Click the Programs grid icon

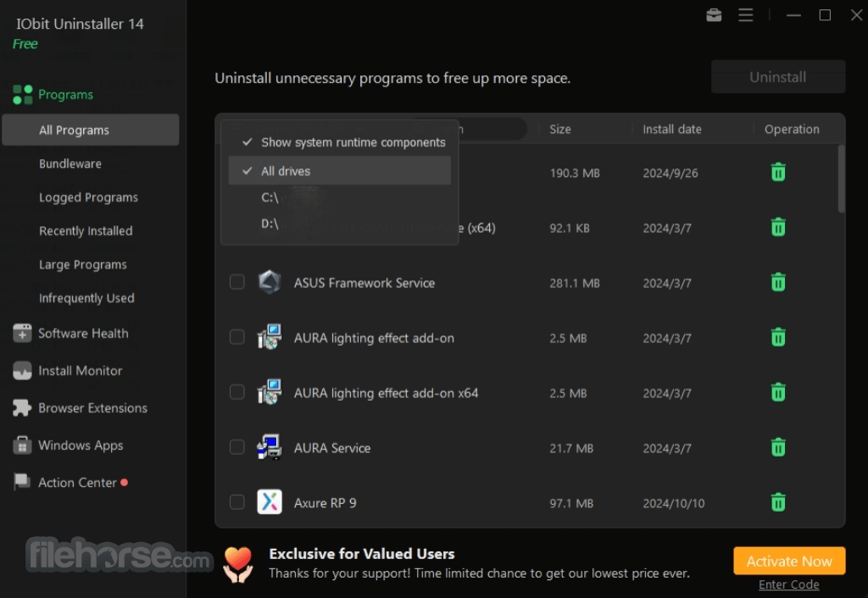[22, 95]
